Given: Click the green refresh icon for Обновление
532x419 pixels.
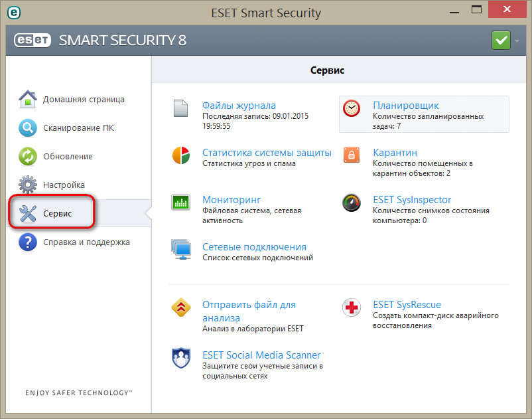Looking at the screenshot, I should [28, 157].
